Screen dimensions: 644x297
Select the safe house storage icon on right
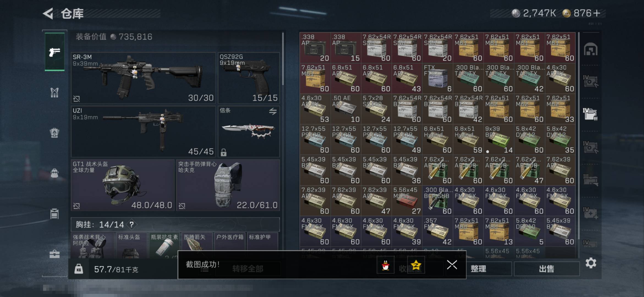click(591, 49)
